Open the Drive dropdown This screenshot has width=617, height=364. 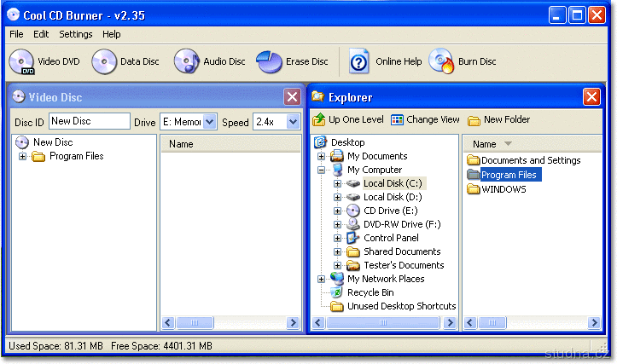[x=210, y=122]
